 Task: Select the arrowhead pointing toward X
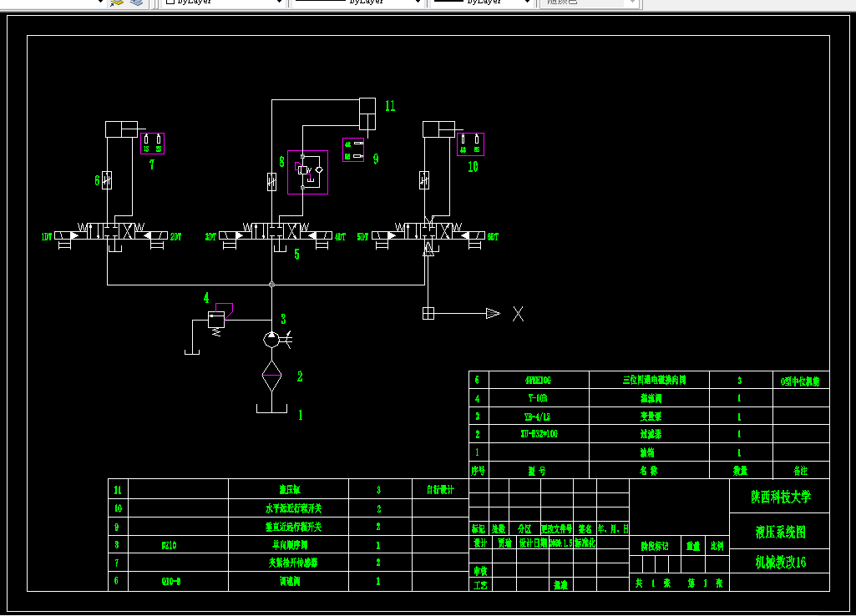[493, 313]
